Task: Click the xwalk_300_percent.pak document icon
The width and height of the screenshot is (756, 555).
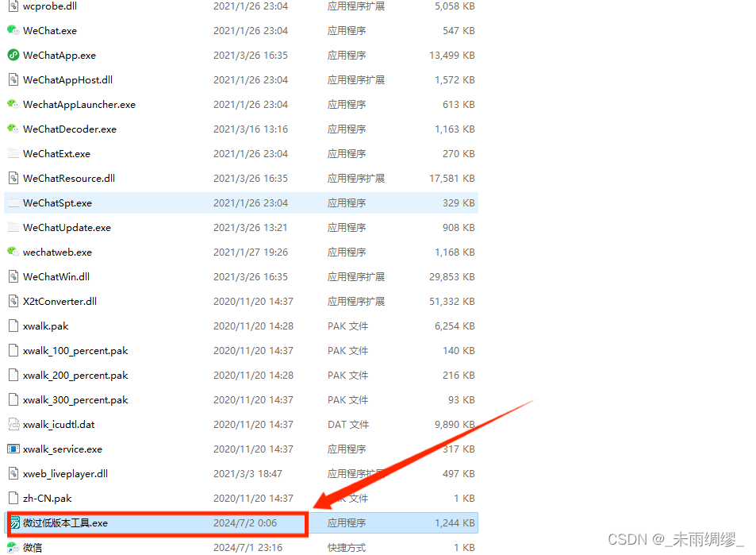Action: point(13,399)
